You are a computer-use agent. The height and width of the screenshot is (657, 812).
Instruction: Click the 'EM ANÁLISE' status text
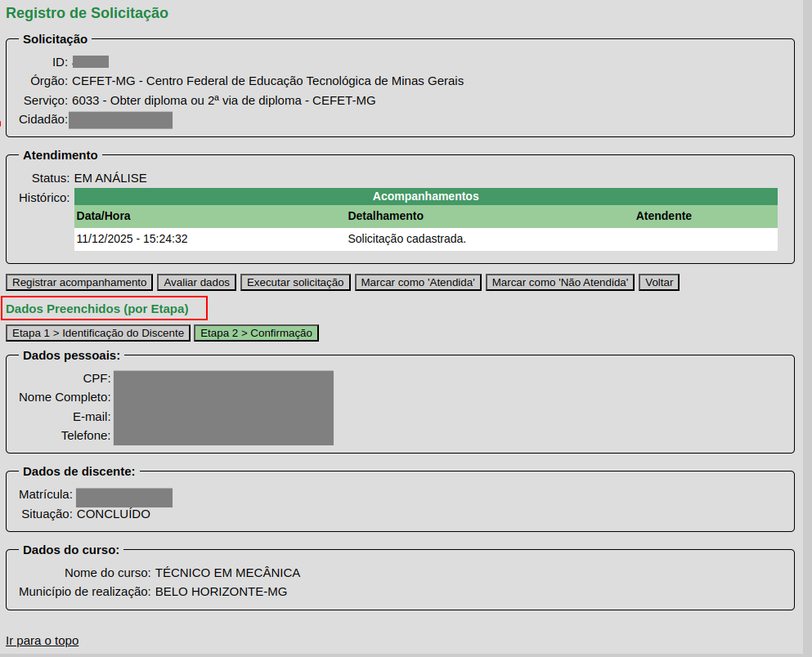tap(110, 178)
